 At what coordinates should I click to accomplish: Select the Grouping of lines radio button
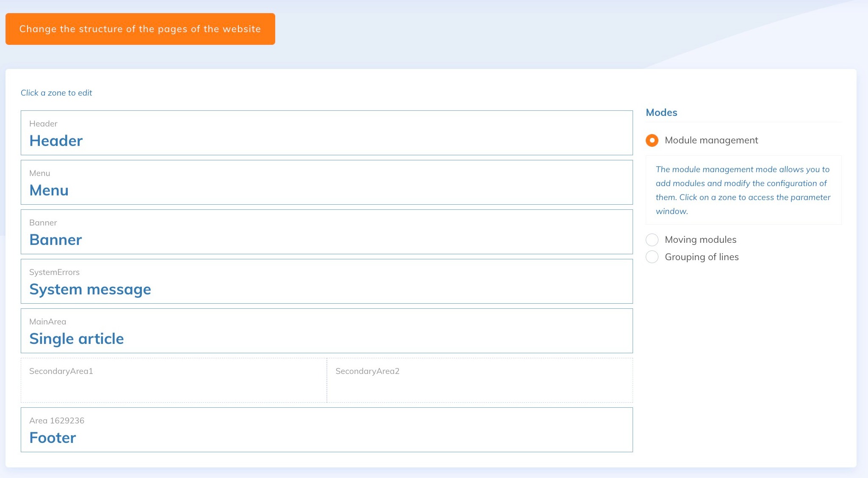(652, 257)
